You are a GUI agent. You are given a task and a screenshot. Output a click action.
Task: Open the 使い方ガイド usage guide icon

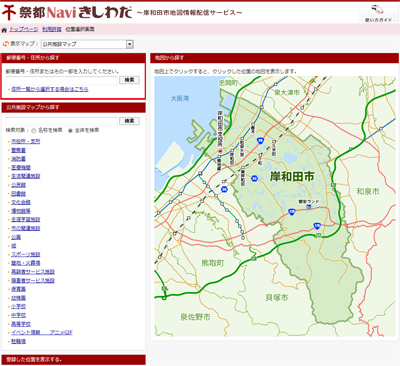click(378, 13)
